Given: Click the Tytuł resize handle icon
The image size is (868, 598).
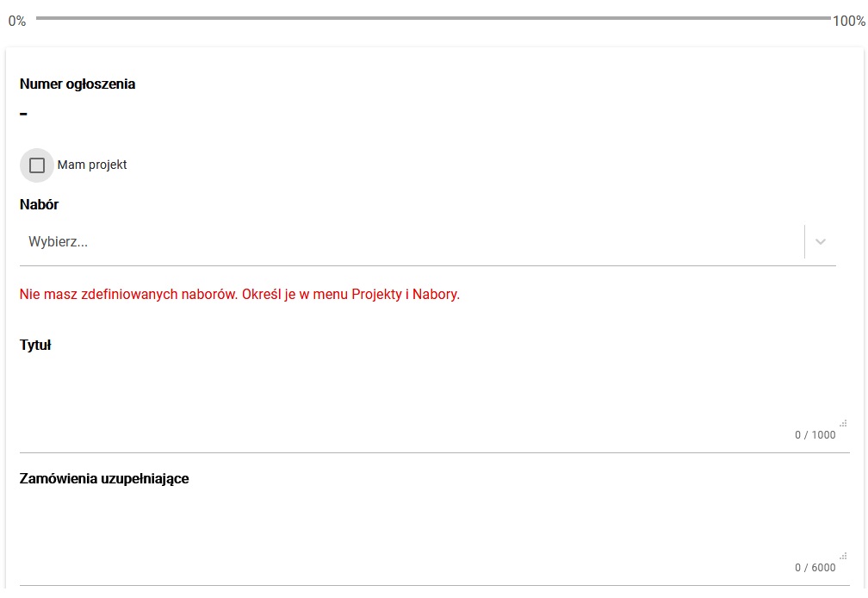Looking at the screenshot, I should coord(843,423).
